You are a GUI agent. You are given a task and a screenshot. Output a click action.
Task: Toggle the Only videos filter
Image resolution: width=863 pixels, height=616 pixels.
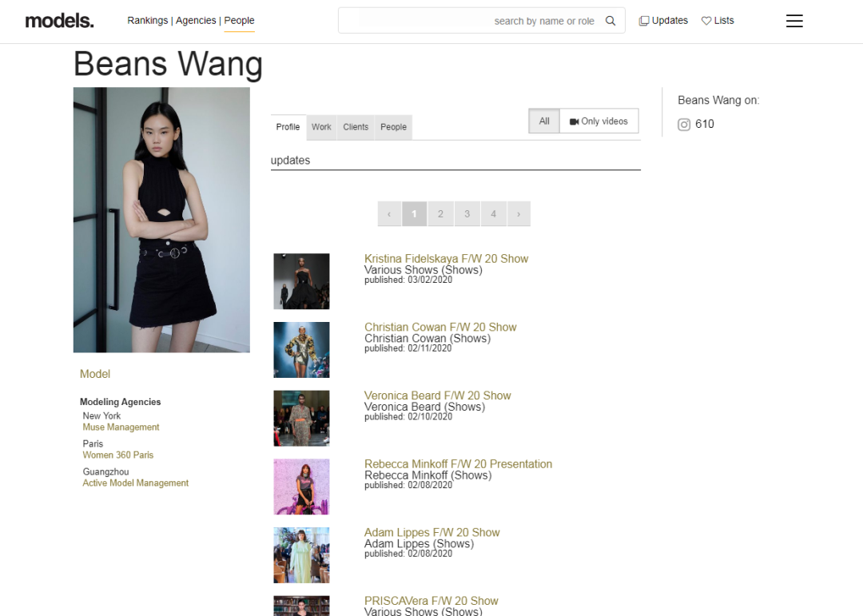pyautogui.click(x=599, y=121)
